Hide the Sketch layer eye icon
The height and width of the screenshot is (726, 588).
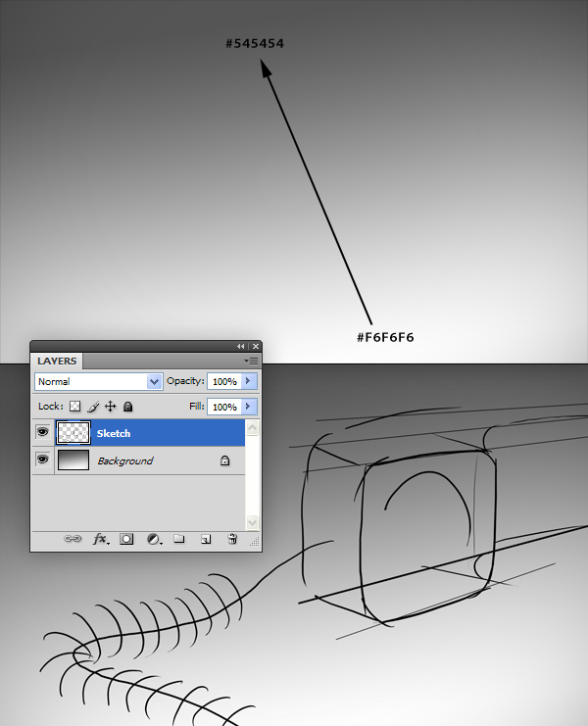click(x=42, y=432)
